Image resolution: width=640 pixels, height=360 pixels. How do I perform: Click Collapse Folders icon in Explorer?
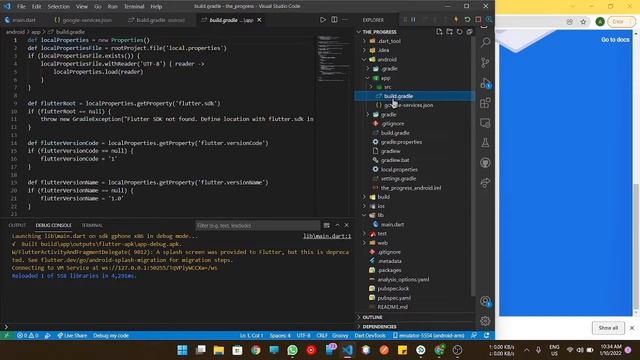[x=469, y=32]
